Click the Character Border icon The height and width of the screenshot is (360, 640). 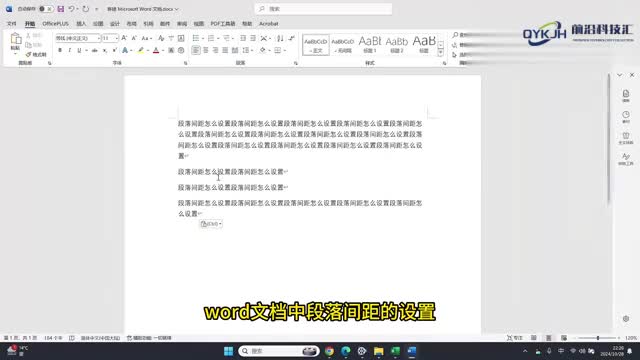pyautogui.click(x=181, y=38)
